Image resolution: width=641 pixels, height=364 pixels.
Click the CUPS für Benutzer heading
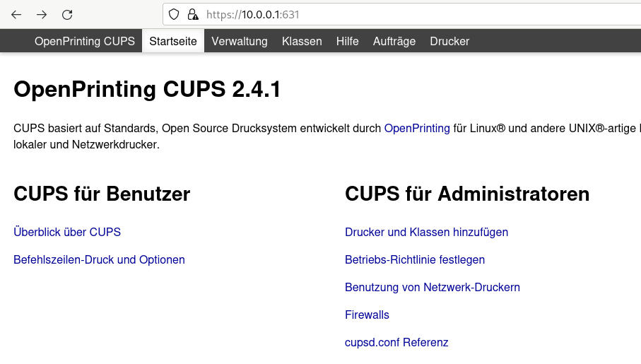click(102, 194)
